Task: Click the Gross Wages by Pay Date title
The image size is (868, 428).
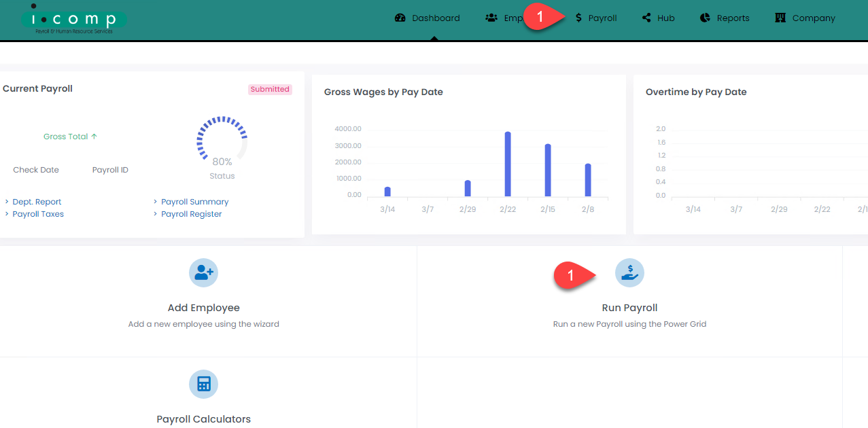Action: 383,92
